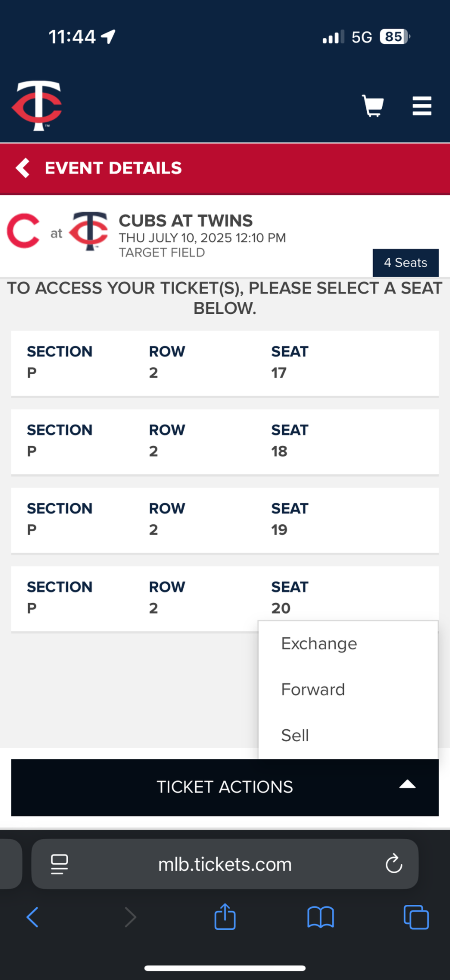Go back using Event Details chevron
Image resolution: width=450 pixels, height=980 pixels.
click(x=23, y=168)
